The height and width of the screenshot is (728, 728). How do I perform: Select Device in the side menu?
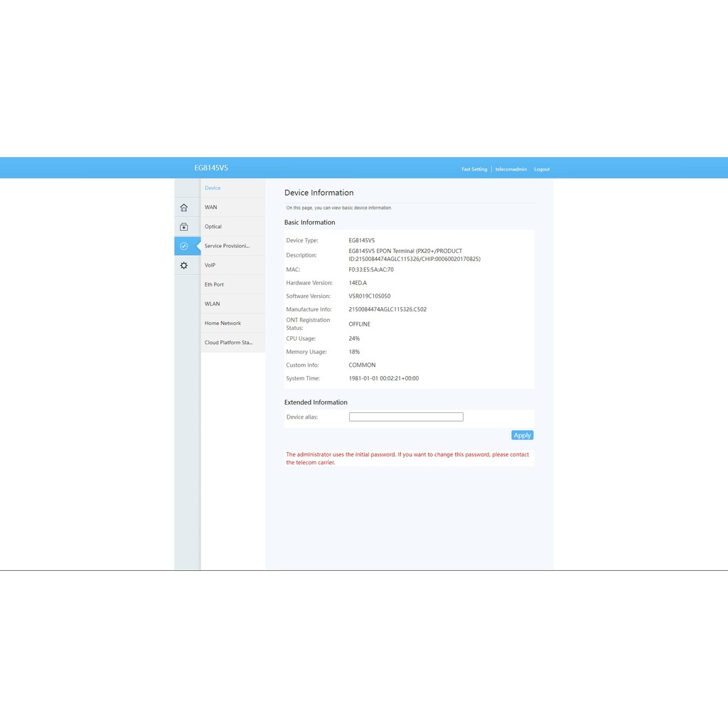(x=213, y=188)
